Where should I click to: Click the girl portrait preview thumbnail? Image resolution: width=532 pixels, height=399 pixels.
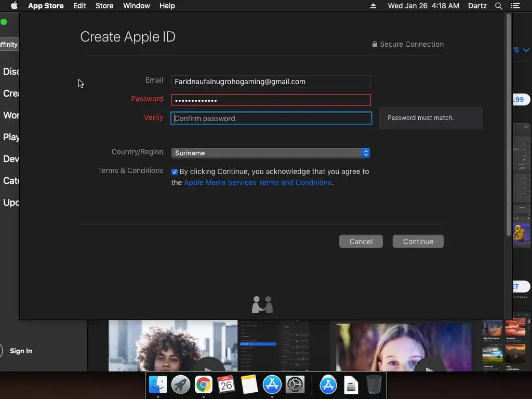(x=403, y=347)
